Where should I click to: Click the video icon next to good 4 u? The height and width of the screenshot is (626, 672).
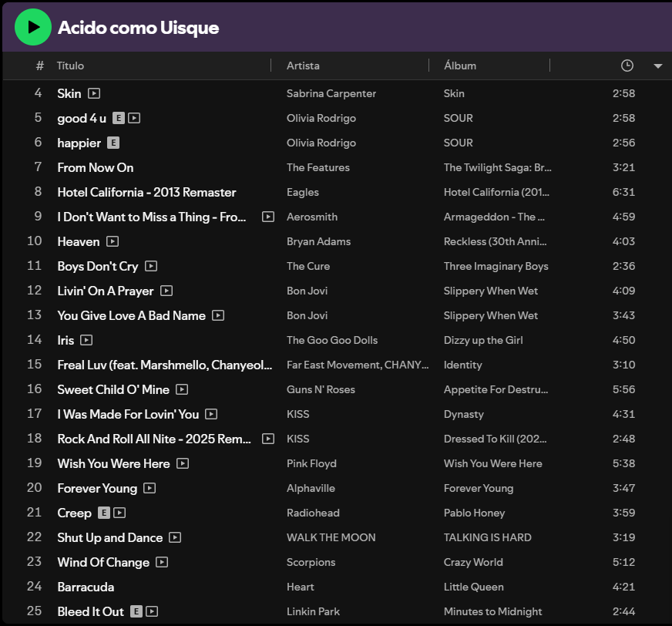pyautogui.click(x=134, y=118)
